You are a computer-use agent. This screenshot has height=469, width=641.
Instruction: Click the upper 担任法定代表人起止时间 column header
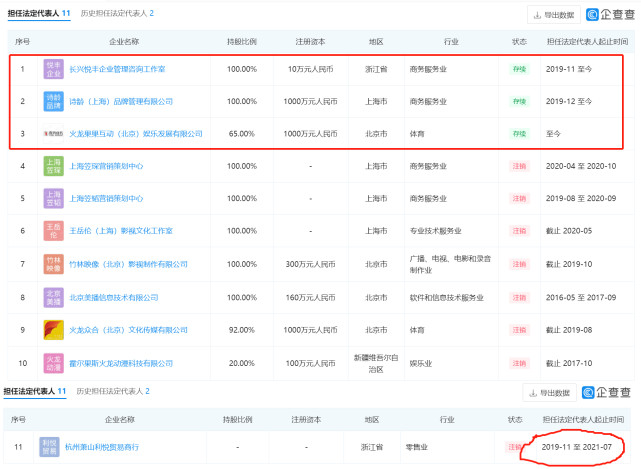pos(587,42)
